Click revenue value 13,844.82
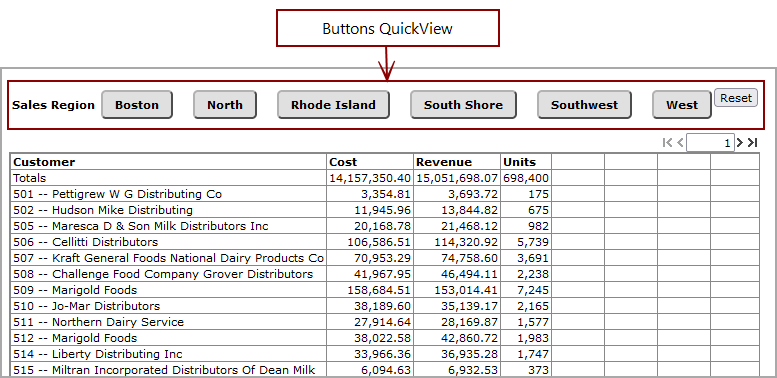Image resolution: width=777 pixels, height=378 pixels. pyautogui.click(x=457, y=210)
